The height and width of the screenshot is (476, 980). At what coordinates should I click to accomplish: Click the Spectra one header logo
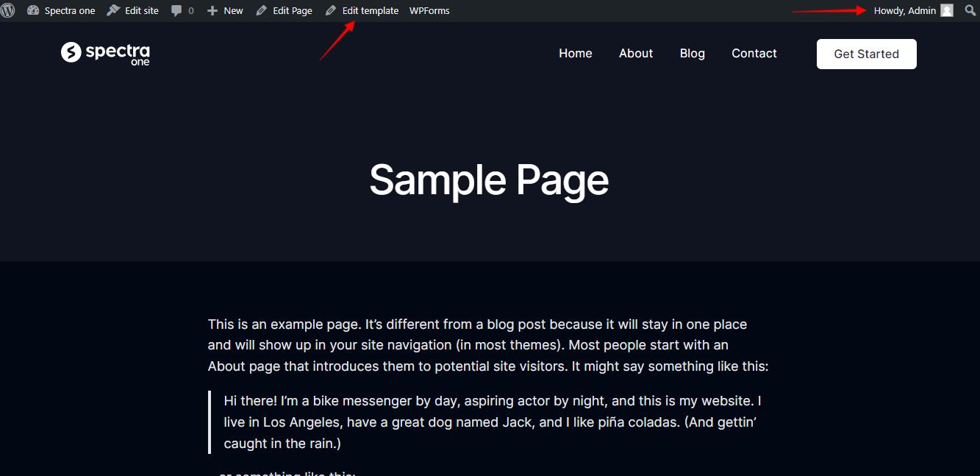(105, 53)
